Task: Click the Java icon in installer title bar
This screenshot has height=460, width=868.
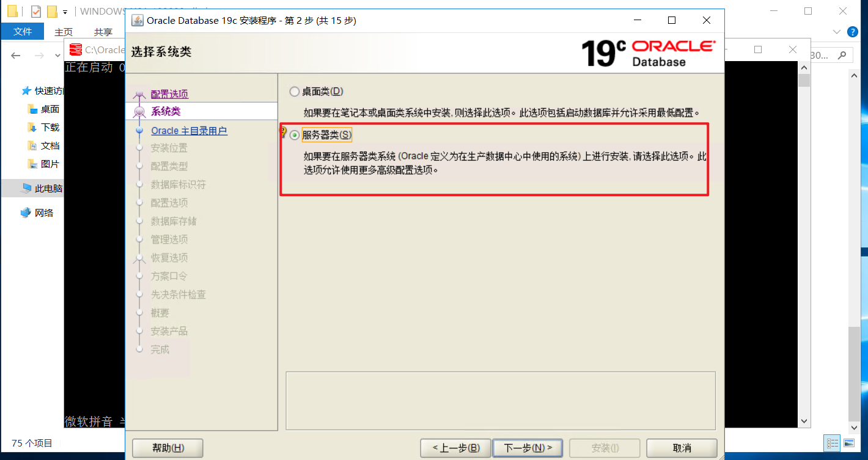Action: [138, 20]
